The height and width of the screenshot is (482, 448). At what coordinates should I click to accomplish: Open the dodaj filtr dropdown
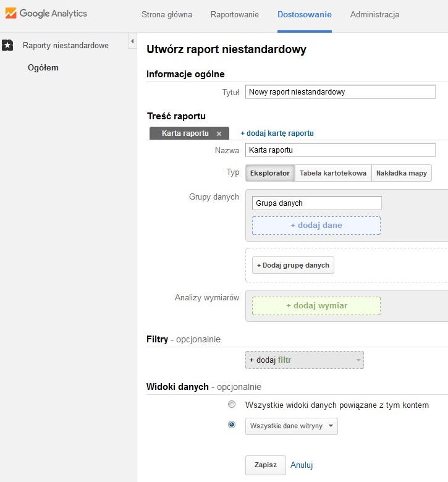coord(305,360)
